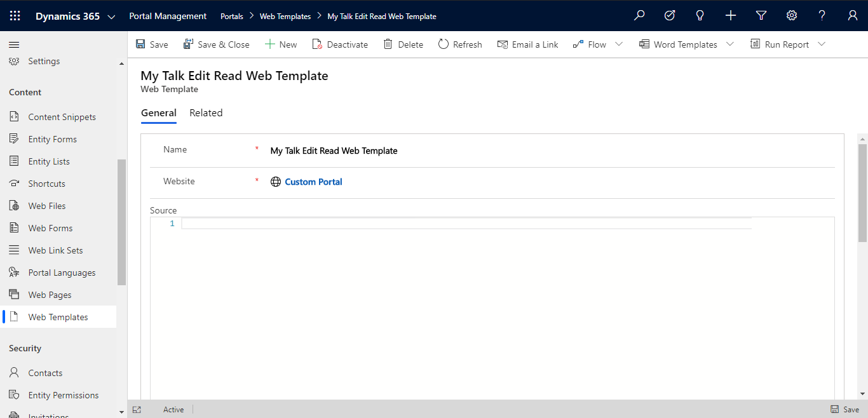Open the Settings gear icon

791,15
